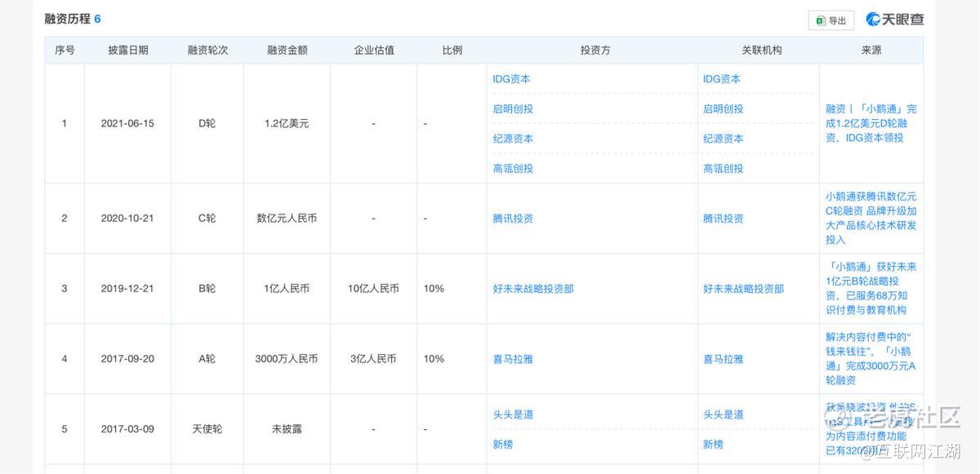980x474 pixels.
Task: Select the date cell 2019-12-21
Action: [127, 289]
